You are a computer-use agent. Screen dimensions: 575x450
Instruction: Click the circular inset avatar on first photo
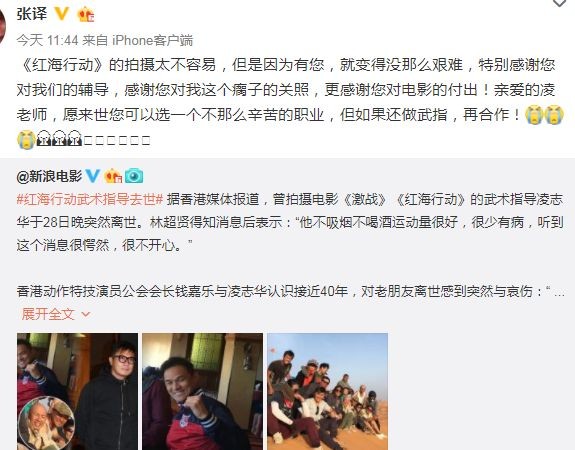pos(47,424)
